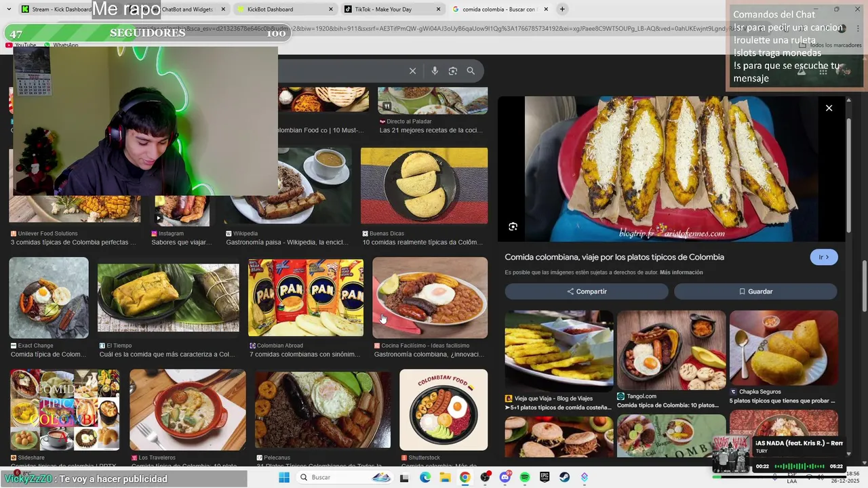
Task: Launch Epic Games from the taskbar
Action: click(545, 477)
